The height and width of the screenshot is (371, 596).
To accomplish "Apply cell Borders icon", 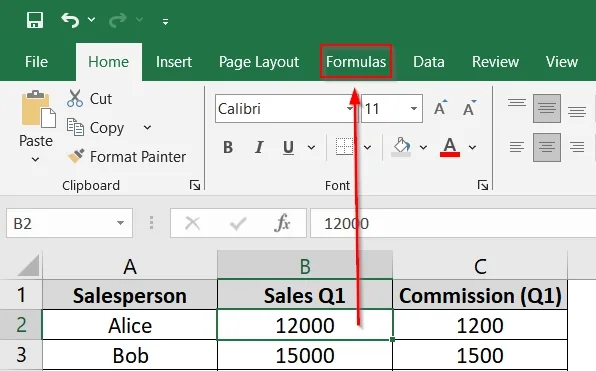I will pos(344,147).
